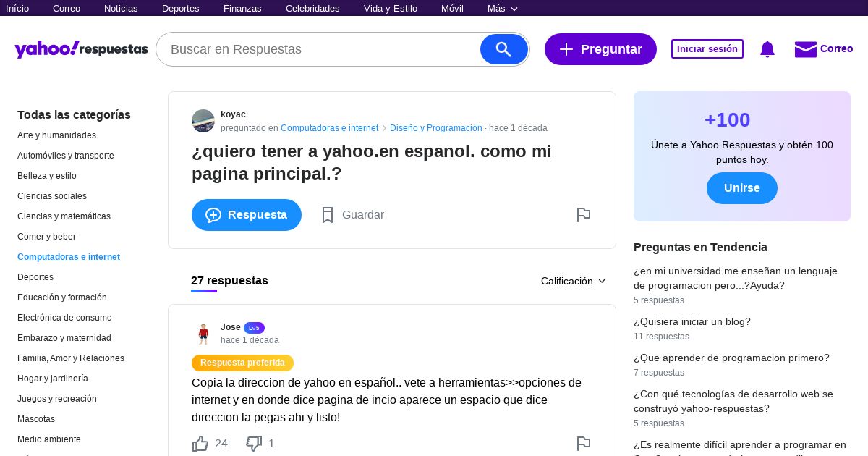Click Jose's Lv5 level badge
This screenshot has width=868, height=456.
click(x=254, y=328)
